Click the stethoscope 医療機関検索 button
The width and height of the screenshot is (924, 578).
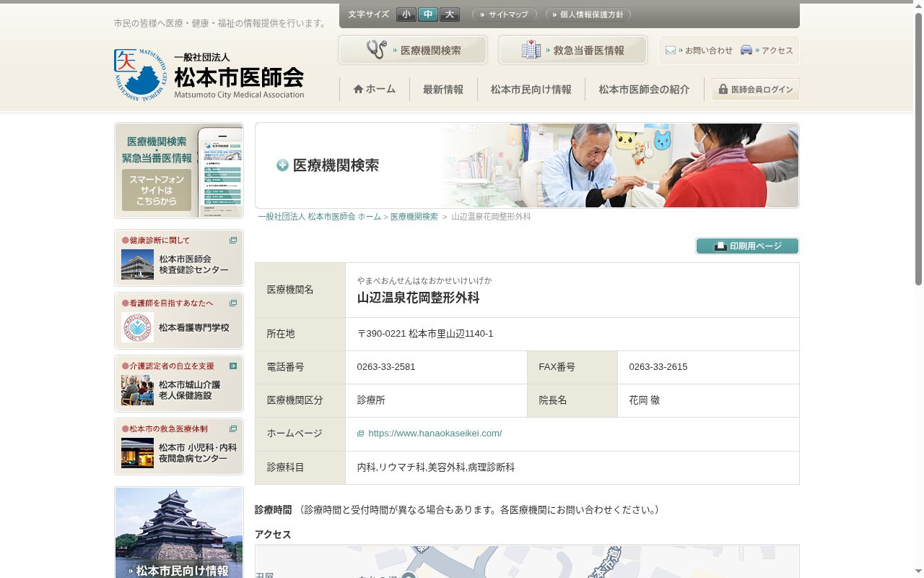click(x=413, y=51)
